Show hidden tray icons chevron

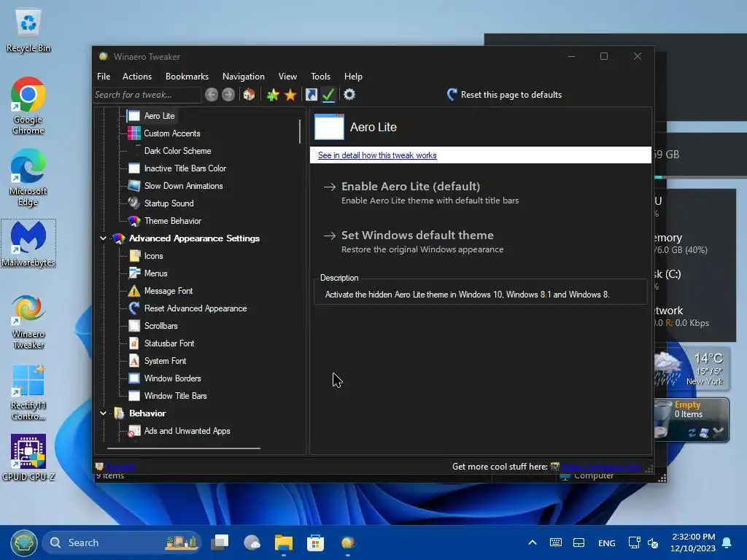(532, 542)
